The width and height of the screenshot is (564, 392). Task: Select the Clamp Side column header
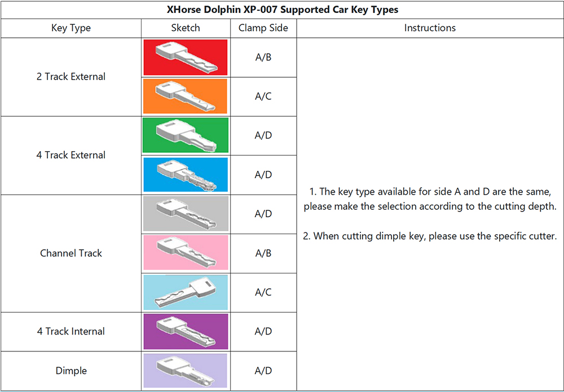point(263,28)
